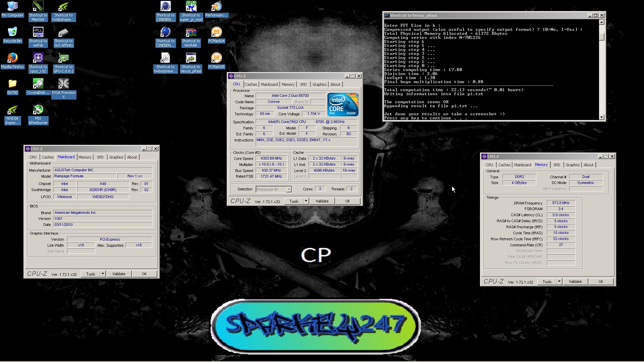644x362 pixels.
Task: Launch EVGA Precision X icon
Action: tap(63, 88)
